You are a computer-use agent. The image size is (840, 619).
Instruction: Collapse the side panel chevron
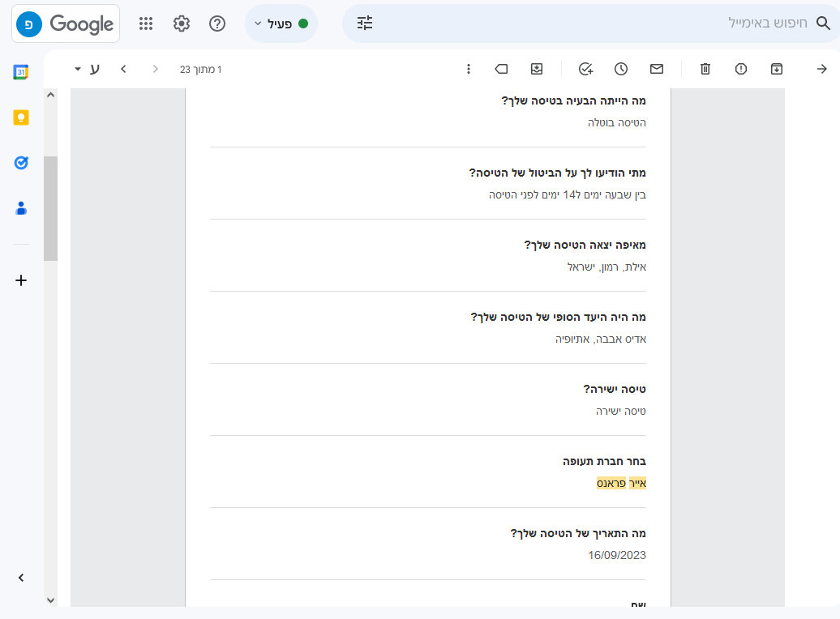pos(21,578)
